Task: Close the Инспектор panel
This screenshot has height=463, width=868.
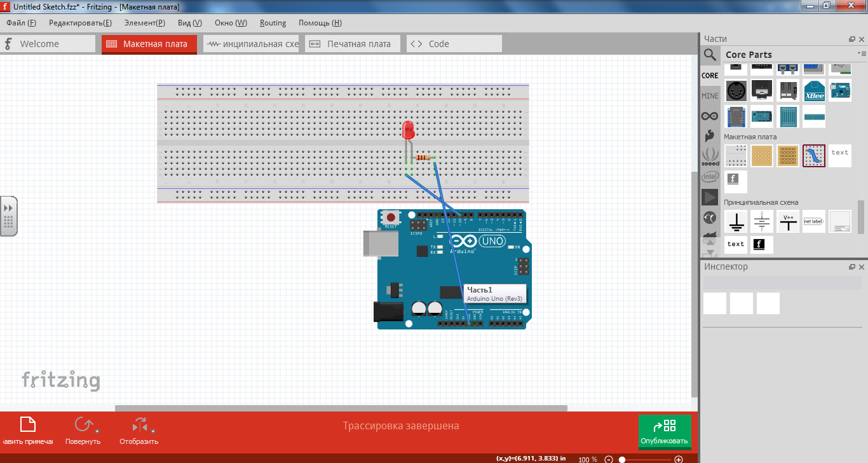Action: tap(861, 267)
